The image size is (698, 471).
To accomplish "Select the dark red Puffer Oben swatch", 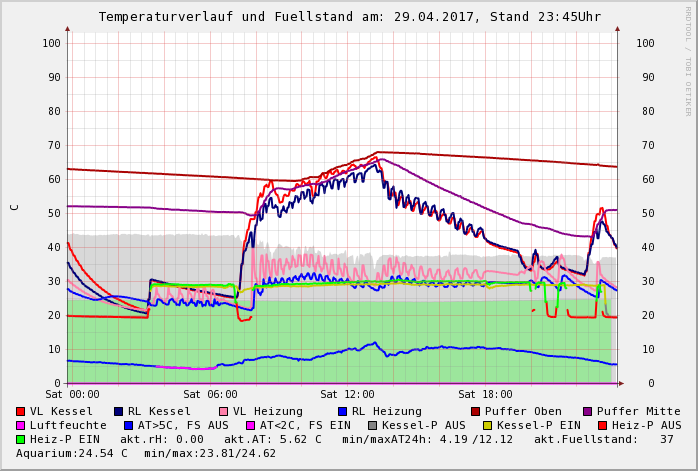I will coord(476,411).
